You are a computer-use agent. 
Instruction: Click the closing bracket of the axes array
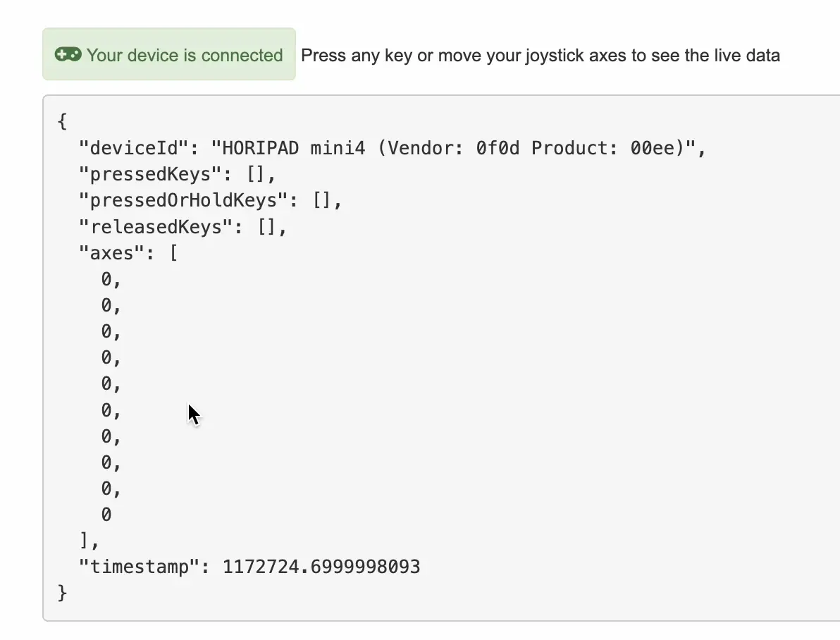coord(85,541)
